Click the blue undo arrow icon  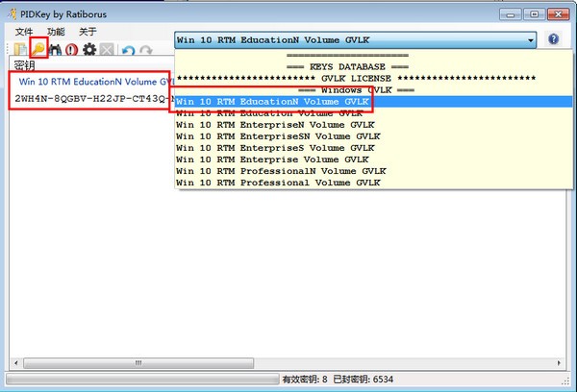tap(129, 50)
